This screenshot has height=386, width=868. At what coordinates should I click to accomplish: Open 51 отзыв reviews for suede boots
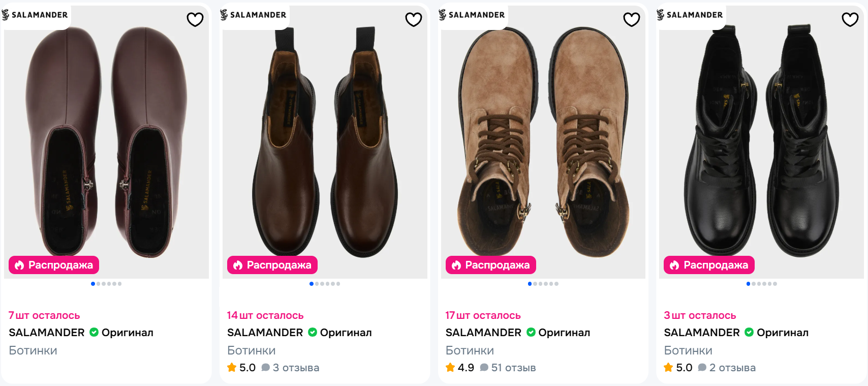click(508, 368)
